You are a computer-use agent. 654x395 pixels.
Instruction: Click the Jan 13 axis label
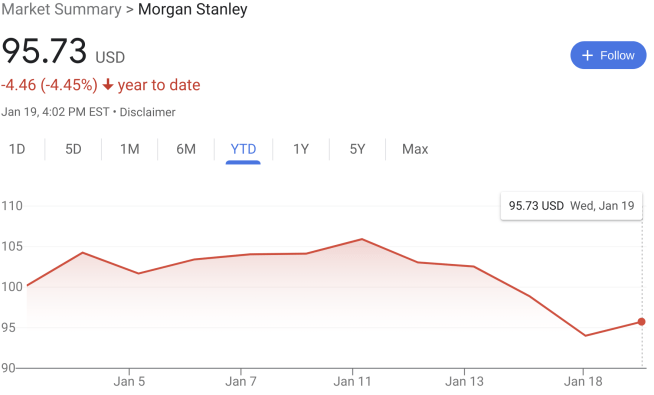pos(464,381)
